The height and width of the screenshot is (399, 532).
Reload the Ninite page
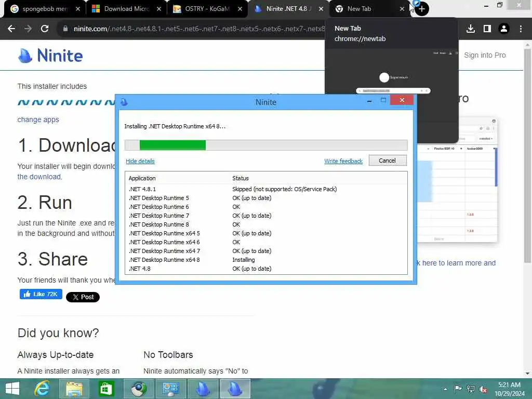[x=45, y=29]
